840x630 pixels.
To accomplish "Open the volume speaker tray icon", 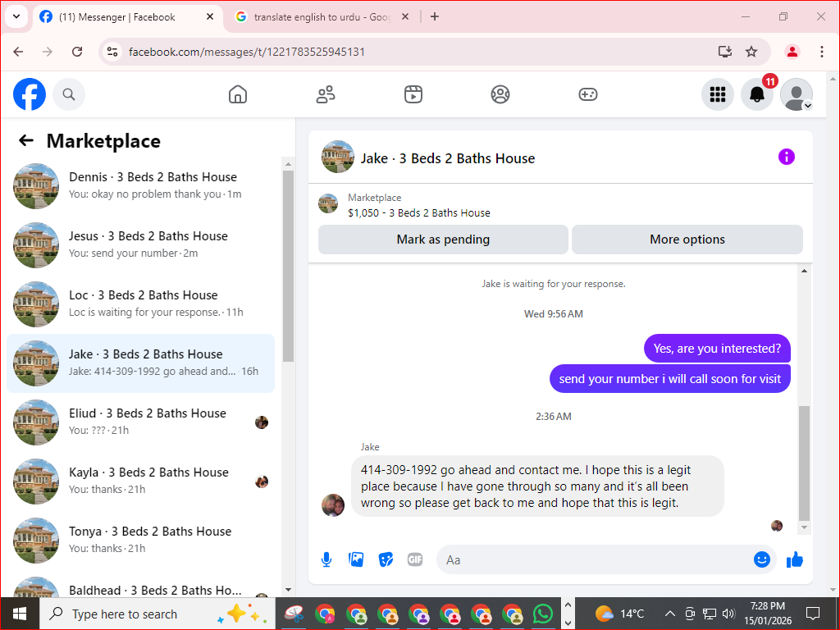I will [x=728, y=614].
